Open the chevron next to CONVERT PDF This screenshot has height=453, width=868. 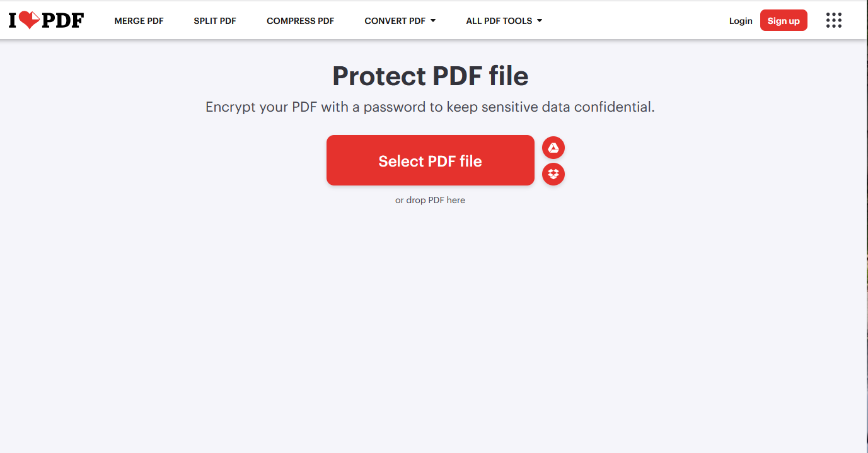click(434, 20)
